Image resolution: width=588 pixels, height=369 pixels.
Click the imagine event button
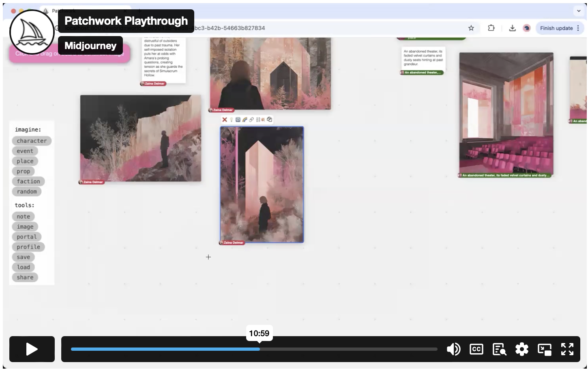25,151
